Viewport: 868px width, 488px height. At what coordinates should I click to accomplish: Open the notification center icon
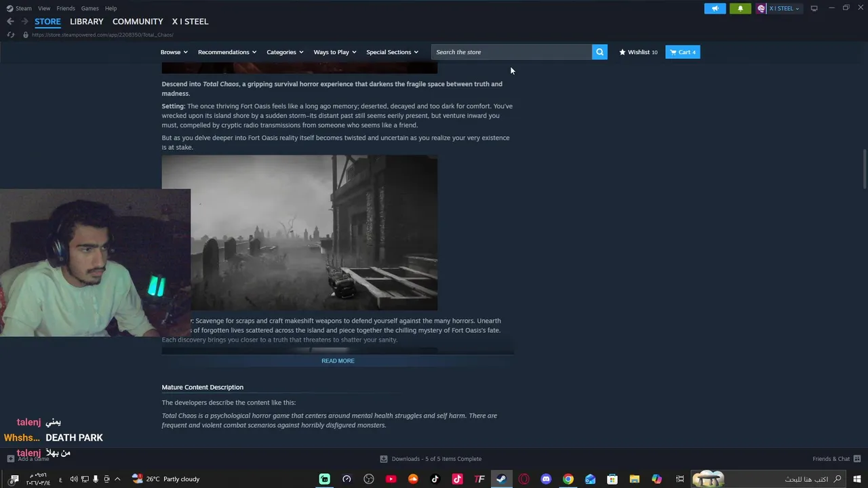pos(14,479)
